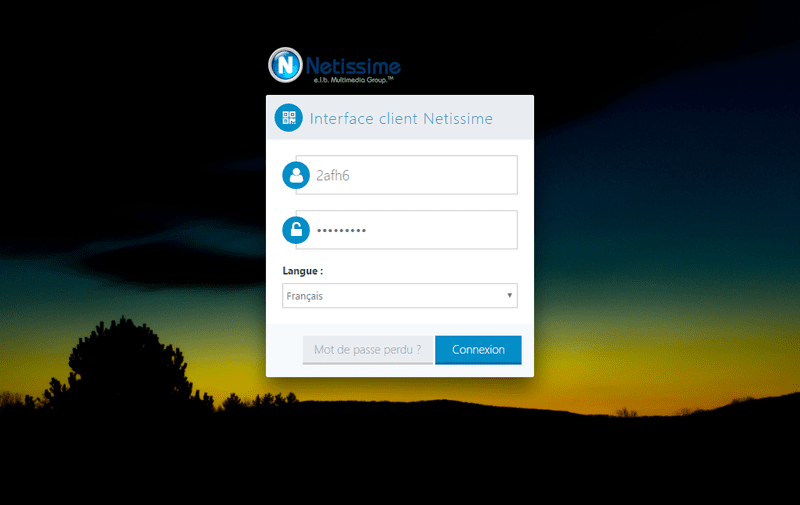Click the grey header bar of login card
Screen dimensions: 800x505
pyautogui.click(x=399, y=118)
